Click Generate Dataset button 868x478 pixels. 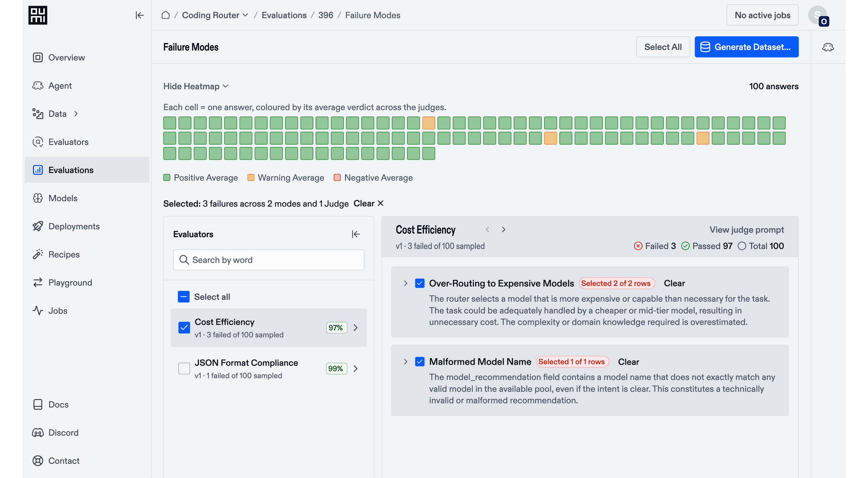(x=746, y=47)
